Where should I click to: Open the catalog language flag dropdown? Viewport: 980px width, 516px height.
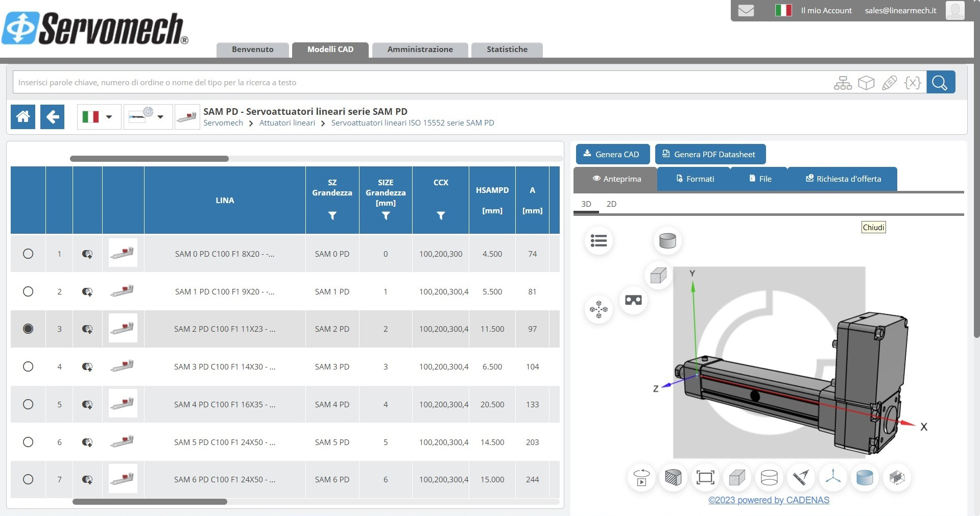coord(99,117)
